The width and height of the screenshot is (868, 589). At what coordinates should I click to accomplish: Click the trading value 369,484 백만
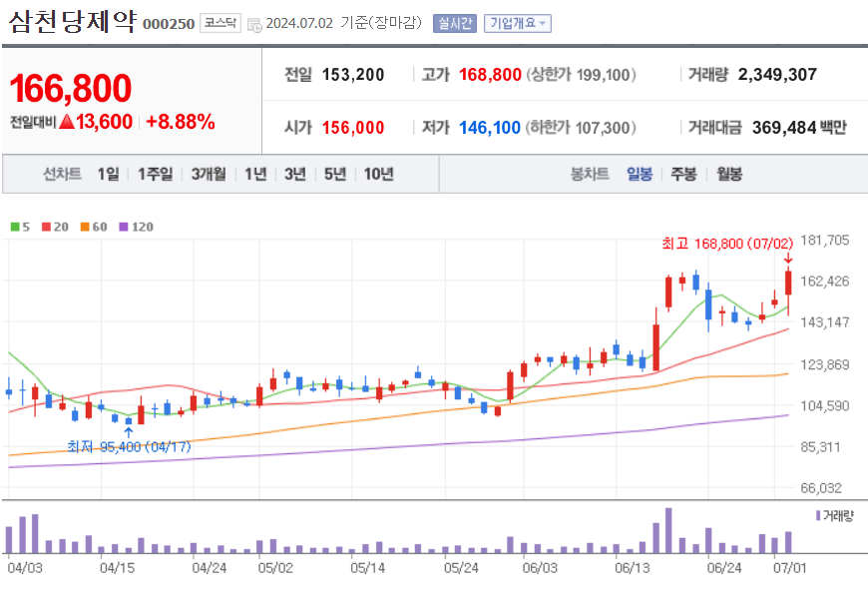pyautogui.click(x=799, y=128)
